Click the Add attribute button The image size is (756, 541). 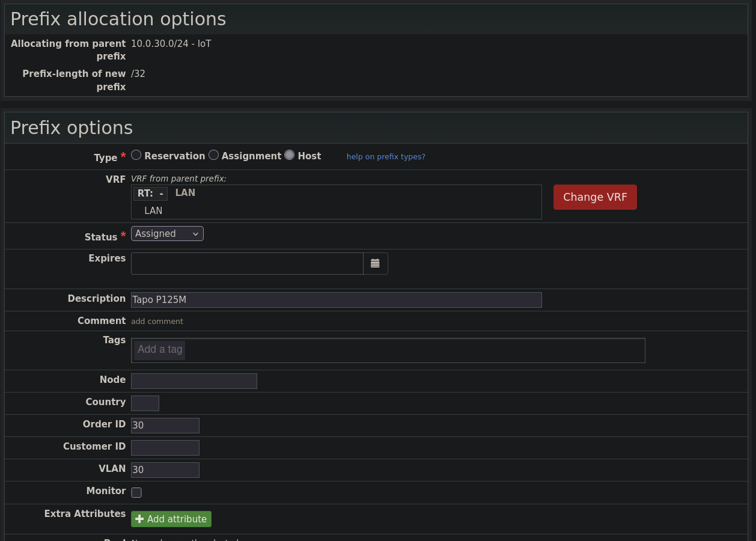coord(171,519)
